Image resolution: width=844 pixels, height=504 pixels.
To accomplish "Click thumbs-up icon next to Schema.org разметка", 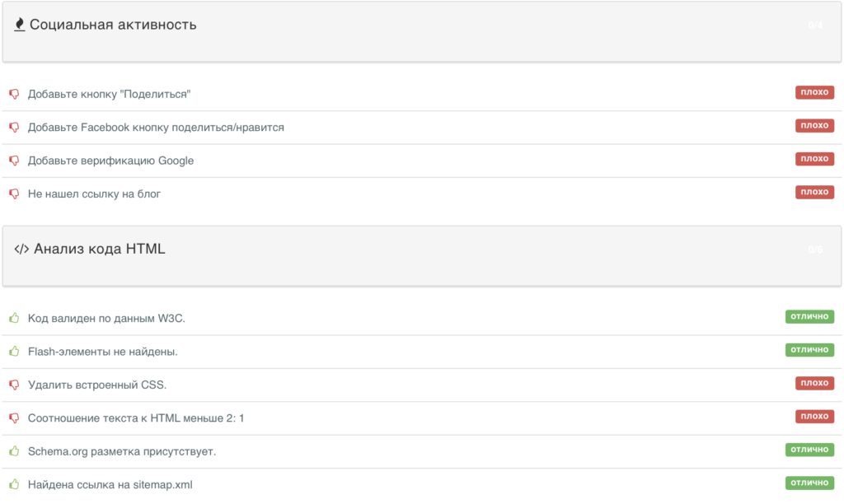I will tap(15, 450).
